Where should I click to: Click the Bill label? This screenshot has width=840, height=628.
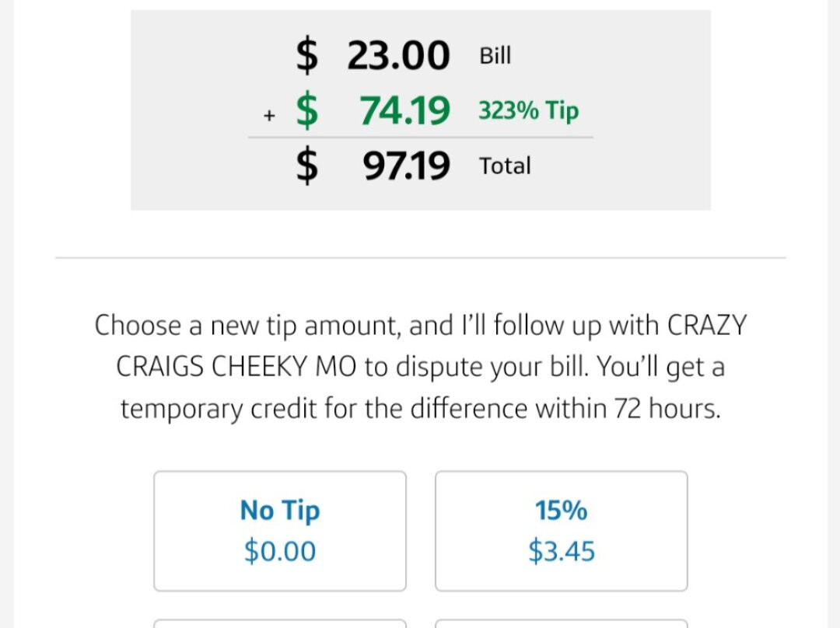coord(495,57)
